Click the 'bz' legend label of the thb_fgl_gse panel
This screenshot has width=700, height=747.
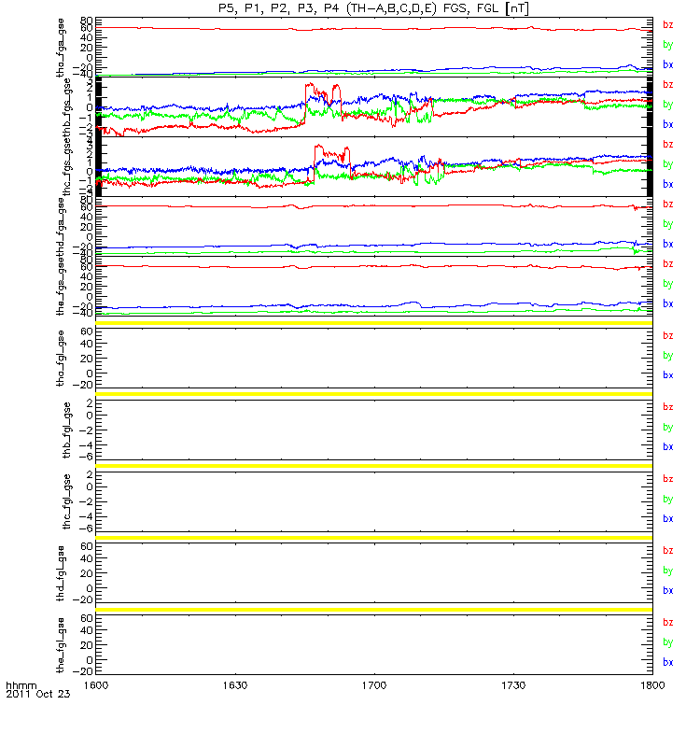(668, 407)
